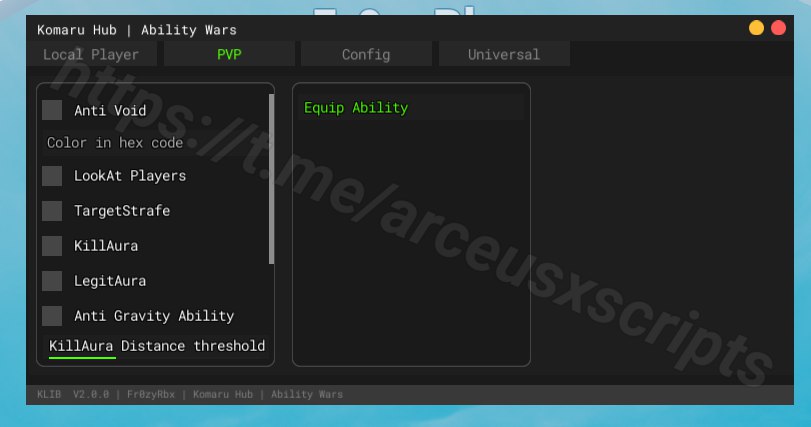811x427 pixels.
Task: Click the green bar under KillAura Distance
Action: click(x=82, y=358)
